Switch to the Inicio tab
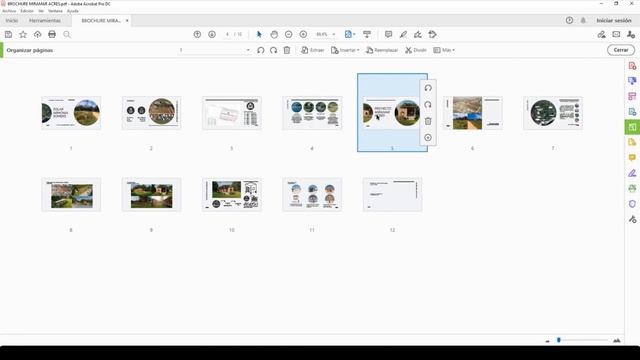Viewport: 640px width, 360px height. pyautogui.click(x=12, y=20)
